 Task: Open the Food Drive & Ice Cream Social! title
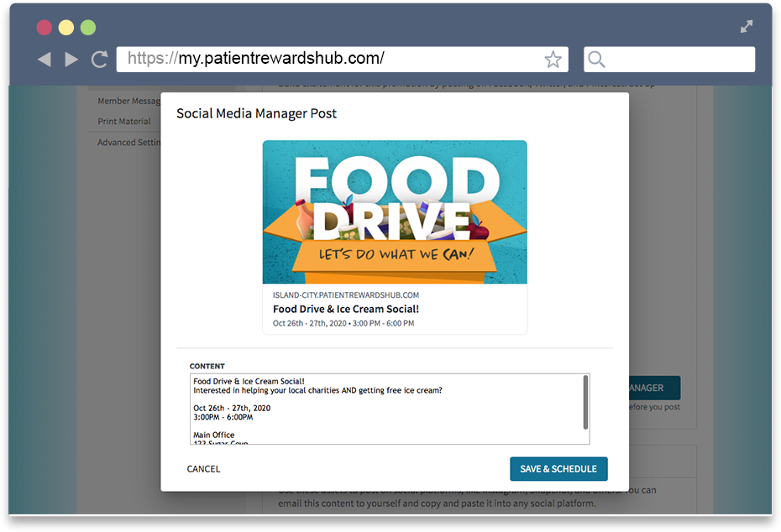[346, 309]
